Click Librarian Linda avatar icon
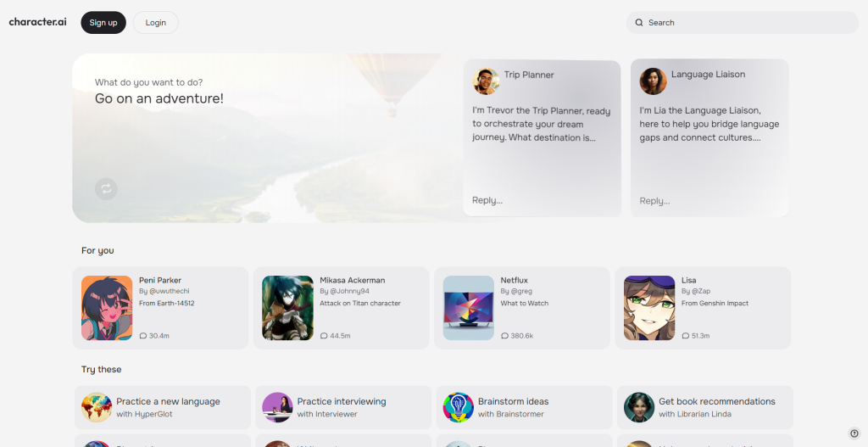Image resolution: width=868 pixels, height=447 pixels. pyautogui.click(x=639, y=407)
